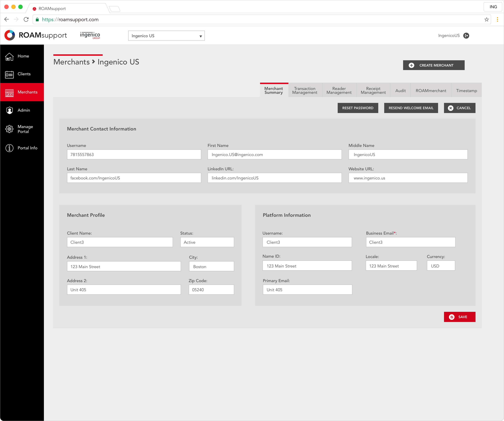The image size is (504, 421).
Task: Open Manage Portal in the sidebar
Action: pyautogui.click(x=22, y=129)
